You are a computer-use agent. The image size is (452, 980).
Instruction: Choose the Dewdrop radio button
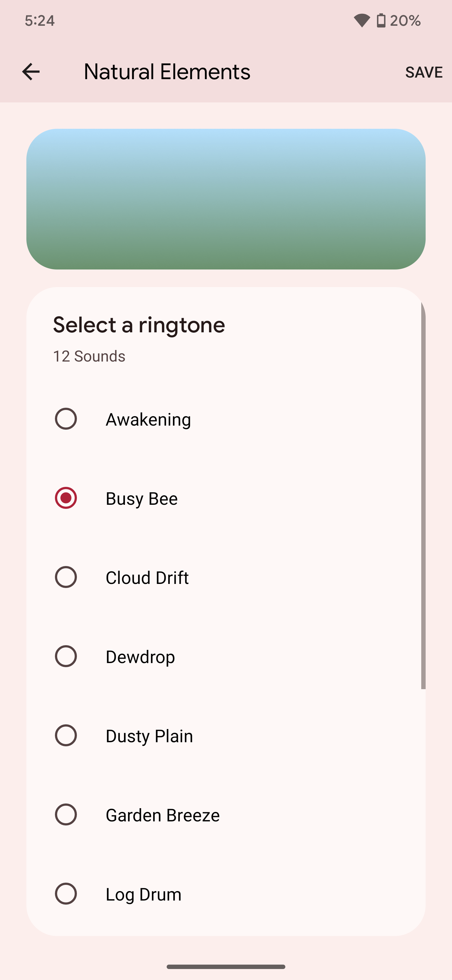click(x=66, y=656)
